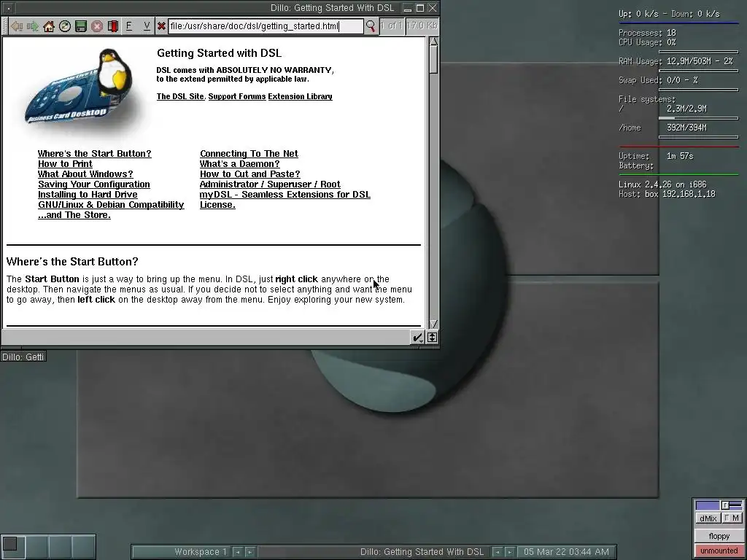Click the magnifier search icon
Viewport: 747px width, 560px height.
[371, 26]
